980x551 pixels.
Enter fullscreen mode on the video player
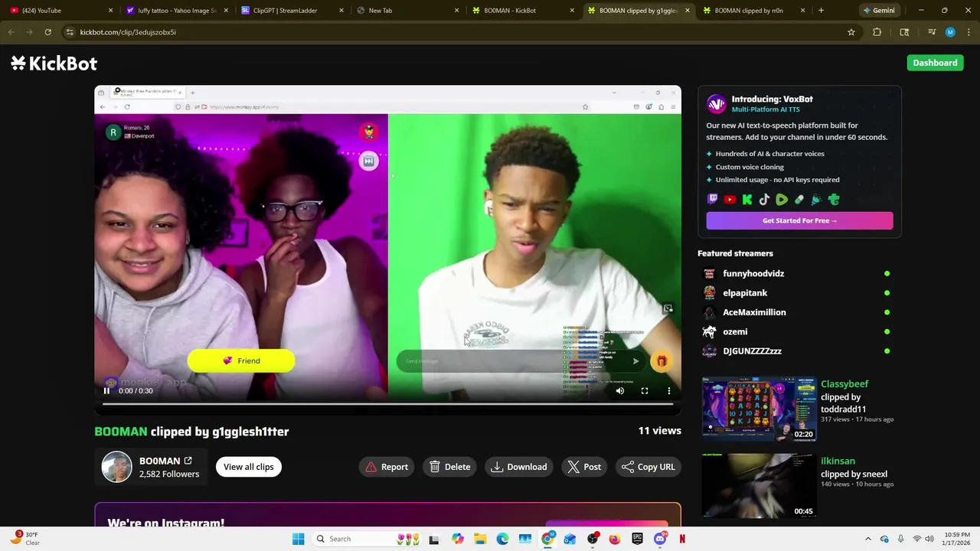click(x=645, y=391)
